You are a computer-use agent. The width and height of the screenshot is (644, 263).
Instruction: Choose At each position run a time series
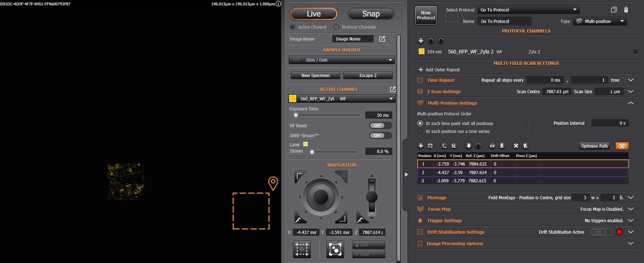click(420, 131)
